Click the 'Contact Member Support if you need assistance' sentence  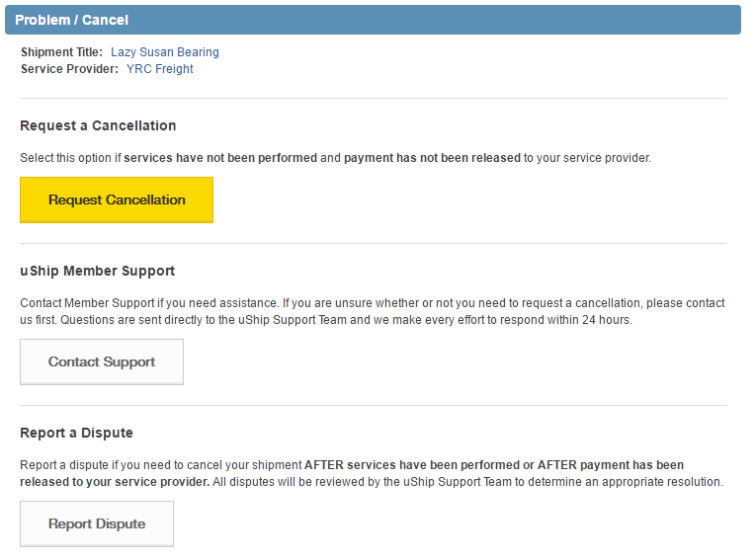click(x=148, y=303)
